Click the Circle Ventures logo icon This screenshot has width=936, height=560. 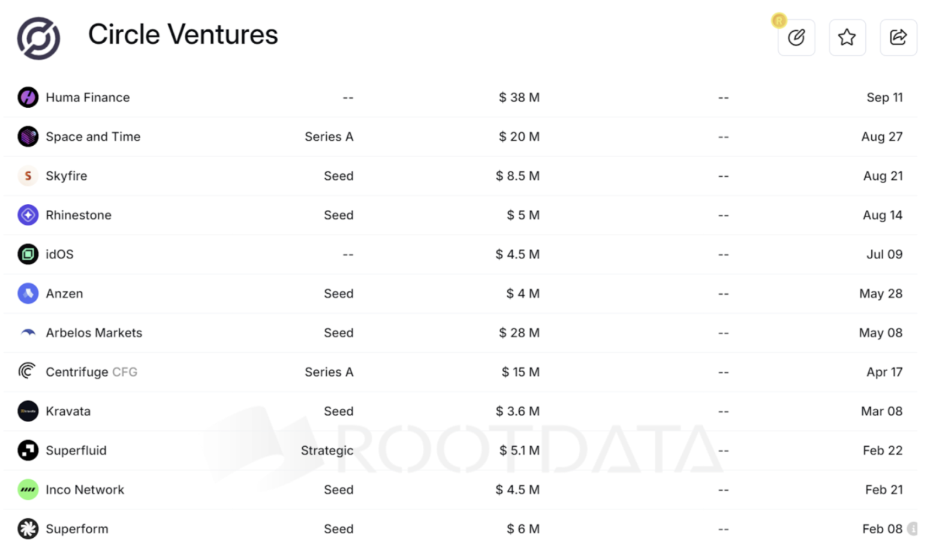(38, 38)
